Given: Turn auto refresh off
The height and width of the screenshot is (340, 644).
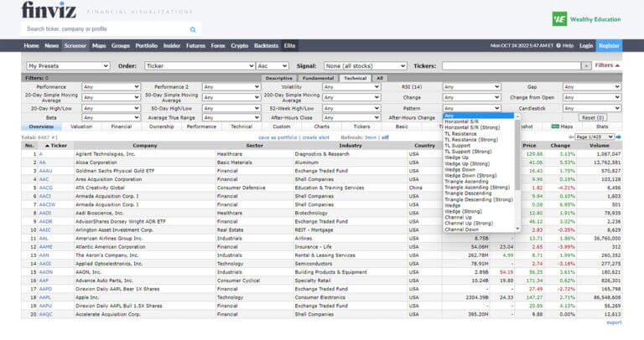Looking at the screenshot, I should pyautogui.click(x=386, y=137).
